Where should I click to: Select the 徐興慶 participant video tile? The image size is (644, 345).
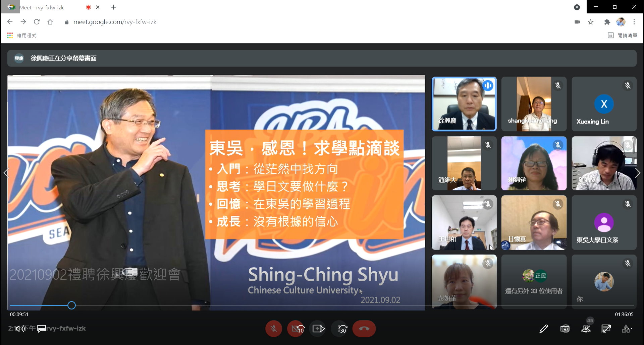(x=464, y=104)
